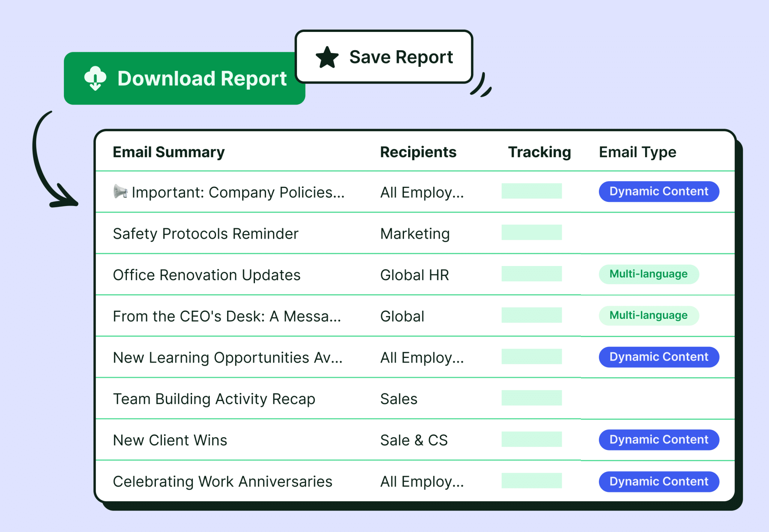Click the megaphone icon beside Important: Company Policies
This screenshot has width=769, height=532.
point(120,191)
